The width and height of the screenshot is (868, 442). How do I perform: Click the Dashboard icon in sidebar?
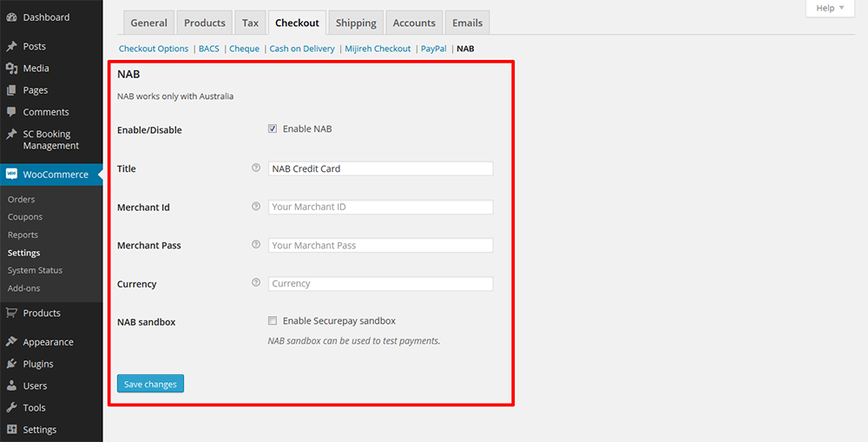[11, 17]
